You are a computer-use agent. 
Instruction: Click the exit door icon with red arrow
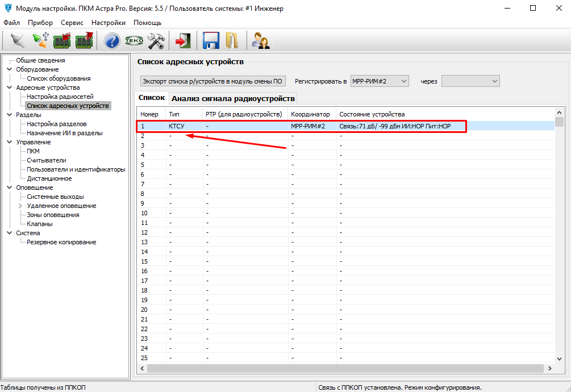point(183,40)
